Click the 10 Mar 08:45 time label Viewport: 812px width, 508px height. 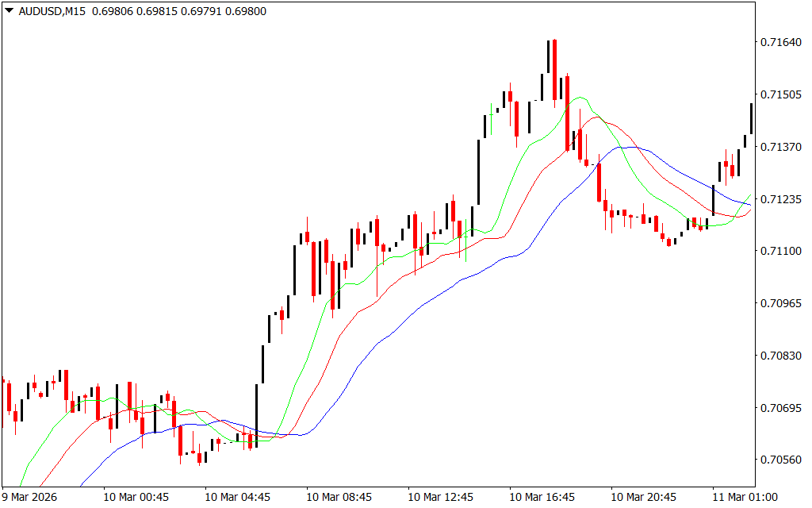pyautogui.click(x=339, y=497)
